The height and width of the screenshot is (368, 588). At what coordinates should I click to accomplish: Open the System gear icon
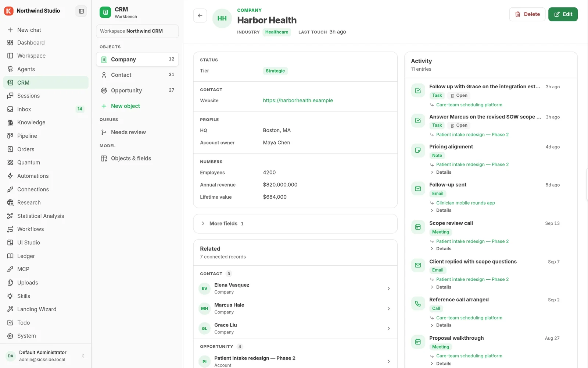pyautogui.click(x=10, y=336)
